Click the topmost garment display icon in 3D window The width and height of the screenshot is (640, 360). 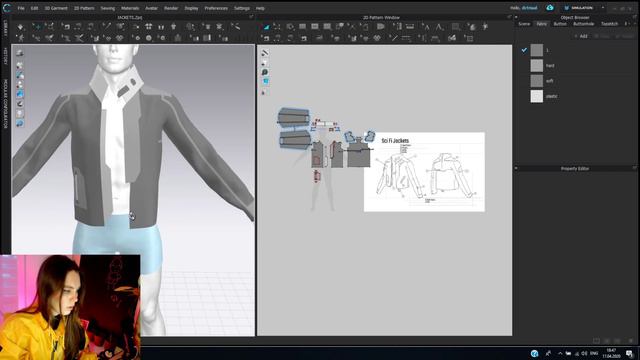point(20,53)
